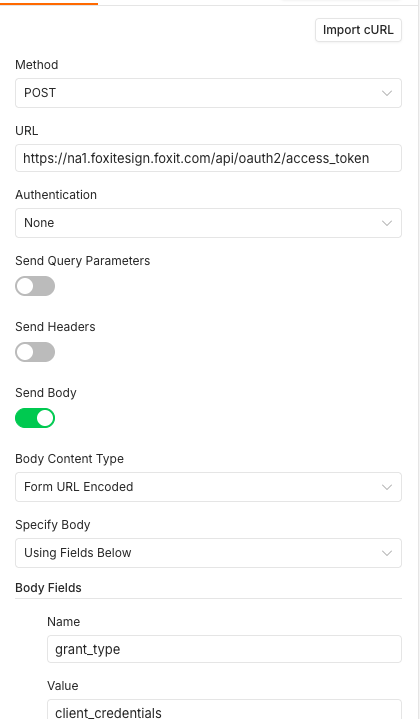The width and height of the screenshot is (420, 719).
Task: Enable the Send Query Parameters switch
Action: coord(35,286)
